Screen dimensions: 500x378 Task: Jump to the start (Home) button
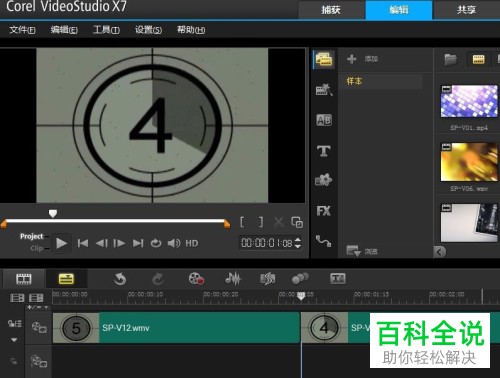click(x=83, y=243)
